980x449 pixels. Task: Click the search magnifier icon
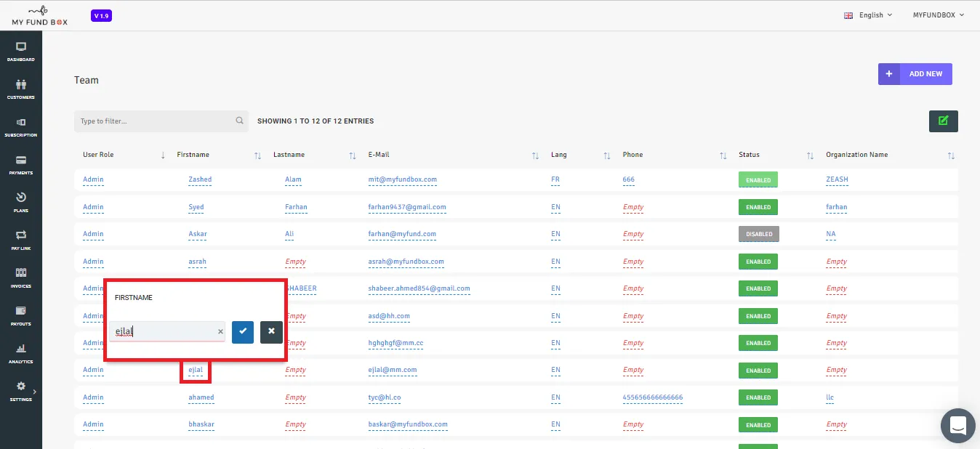(x=239, y=121)
